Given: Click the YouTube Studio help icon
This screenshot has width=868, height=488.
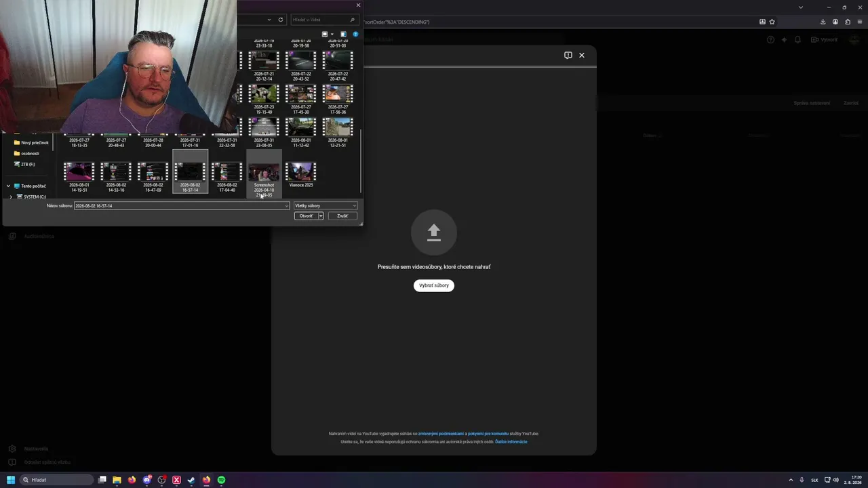Looking at the screenshot, I should pos(770,39).
